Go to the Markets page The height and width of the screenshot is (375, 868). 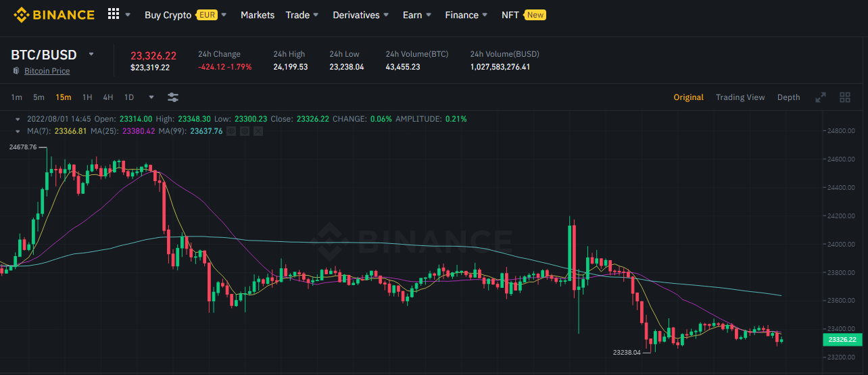click(258, 15)
